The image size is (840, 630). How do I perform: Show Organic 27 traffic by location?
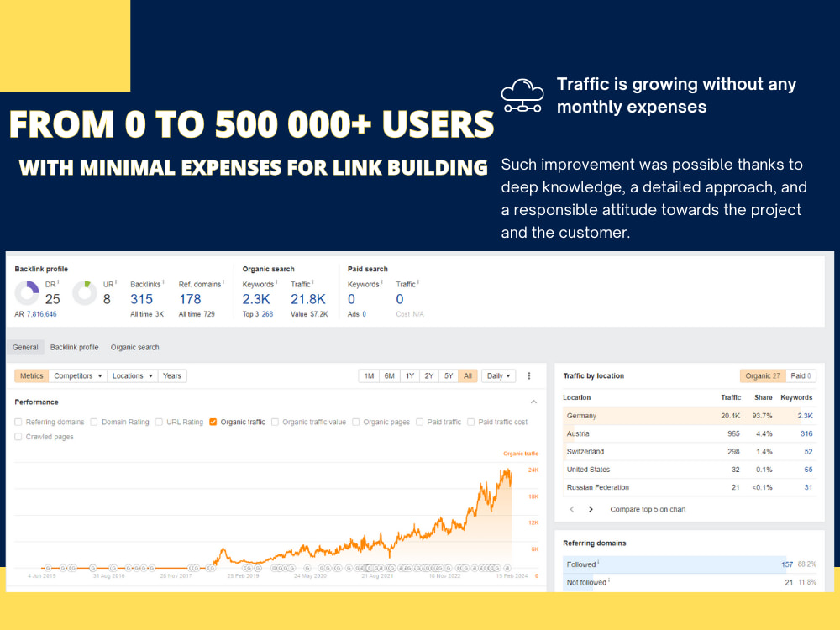pos(763,376)
